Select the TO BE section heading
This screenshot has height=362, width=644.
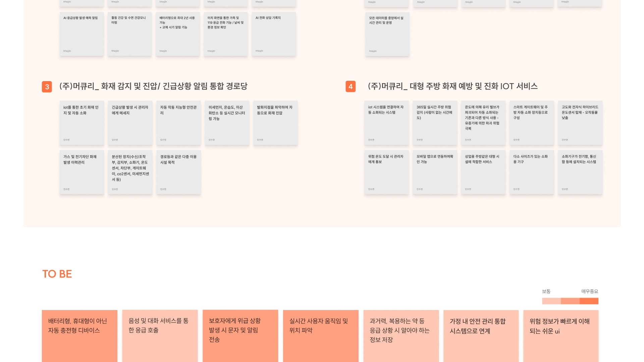pos(57,274)
